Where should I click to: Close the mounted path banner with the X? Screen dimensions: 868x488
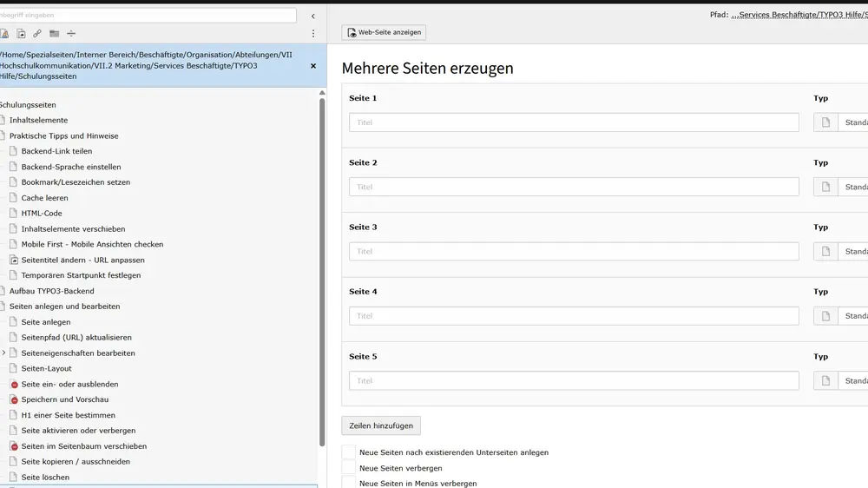[313, 66]
